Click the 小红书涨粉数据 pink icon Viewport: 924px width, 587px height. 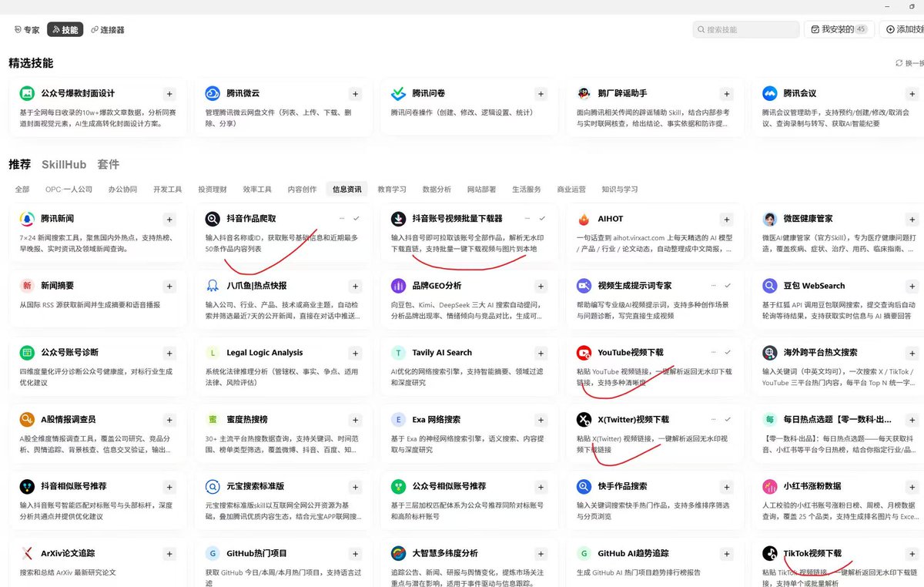point(769,487)
